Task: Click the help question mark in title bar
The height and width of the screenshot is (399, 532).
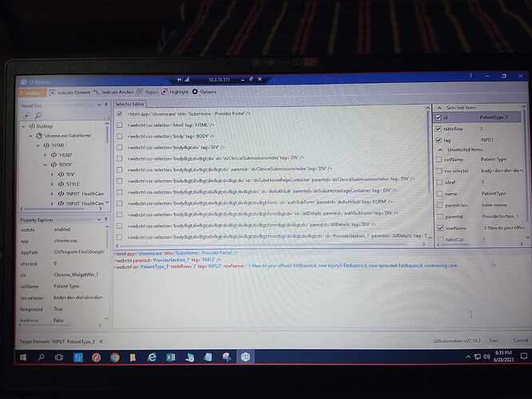Action: click(470, 76)
